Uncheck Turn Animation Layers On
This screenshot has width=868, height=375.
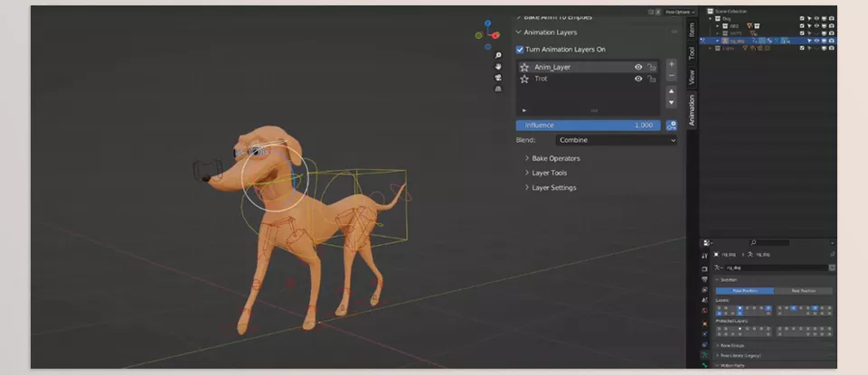(520, 49)
